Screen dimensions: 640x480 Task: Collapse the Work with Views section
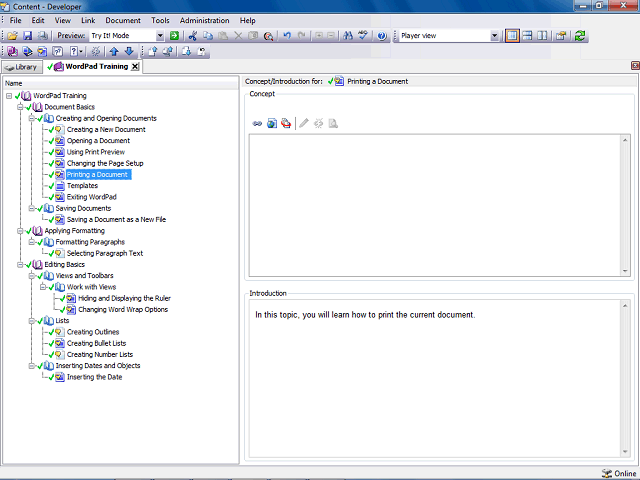[43, 287]
